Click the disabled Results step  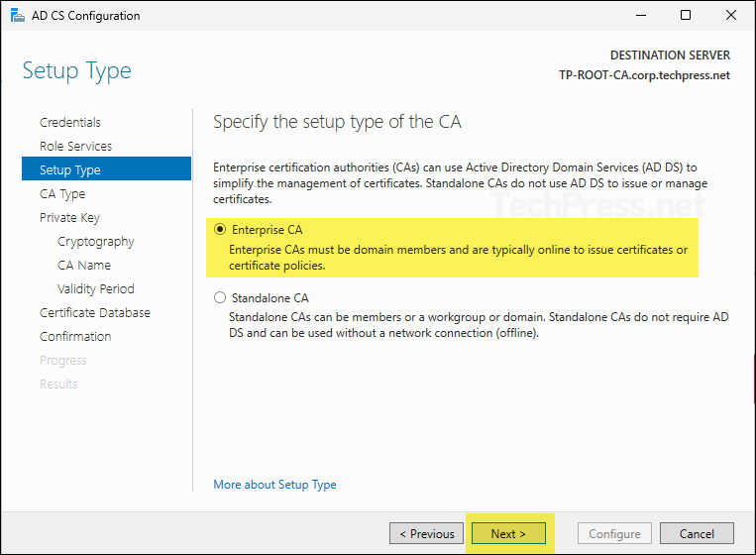point(58,384)
